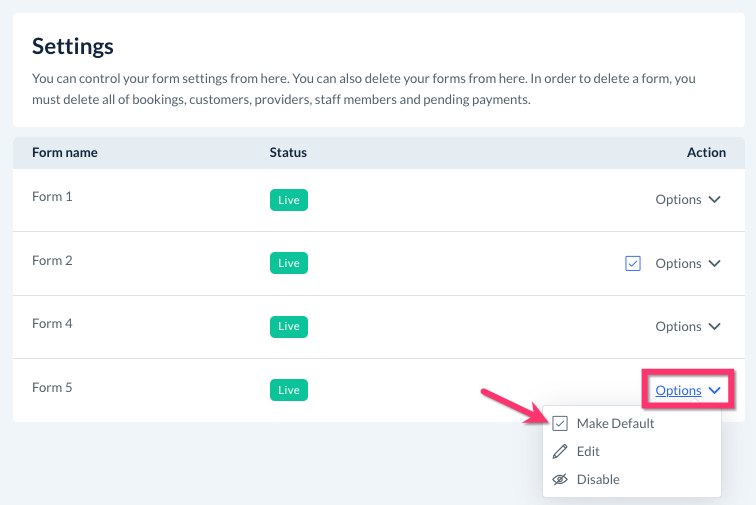Expand the Form 4 Options chevron
The width and height of the screenshot is (756, 505).
[715, 326]
